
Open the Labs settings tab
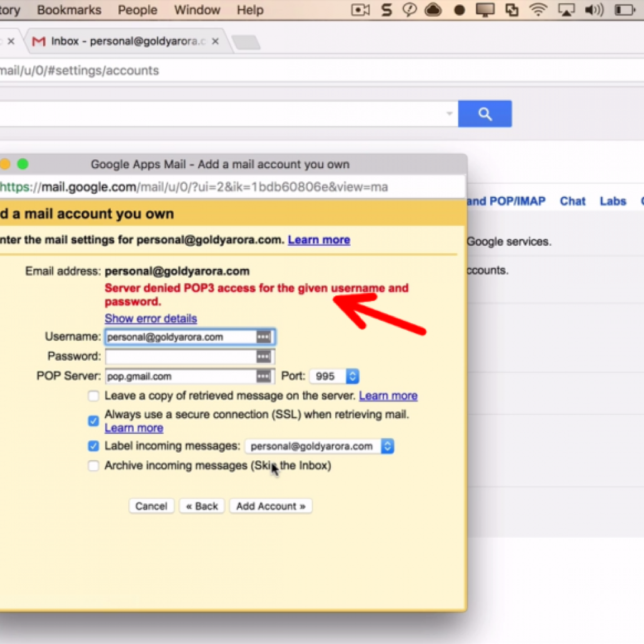(613, 201)
